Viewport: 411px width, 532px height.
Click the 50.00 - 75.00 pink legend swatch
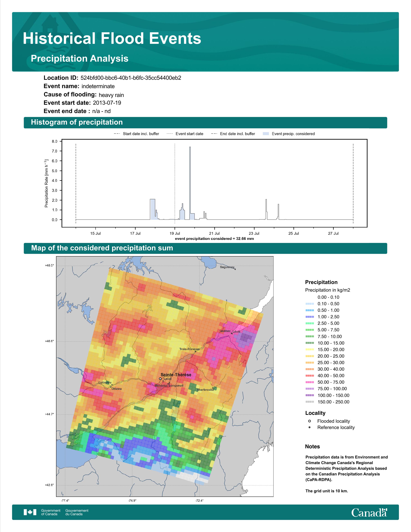[309, 382]
